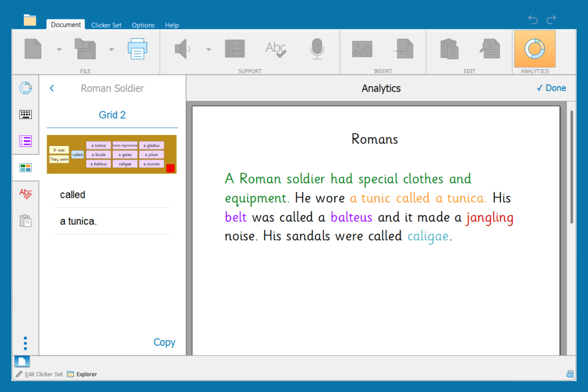Select the grid sets sidebar icon
Image resolution: width=588 pixels, height=392 pixels.
(x=26, y=168)
